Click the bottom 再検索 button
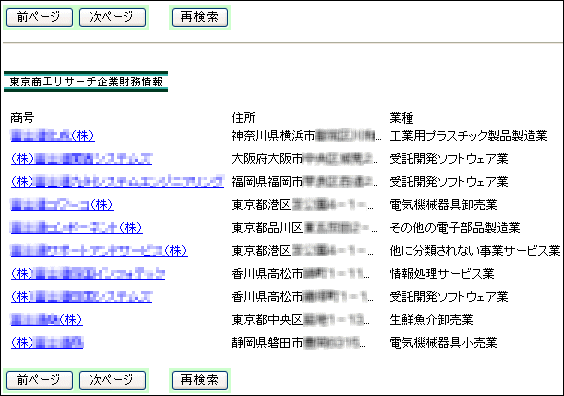The image size is (564, 396). tap(200, 380)
